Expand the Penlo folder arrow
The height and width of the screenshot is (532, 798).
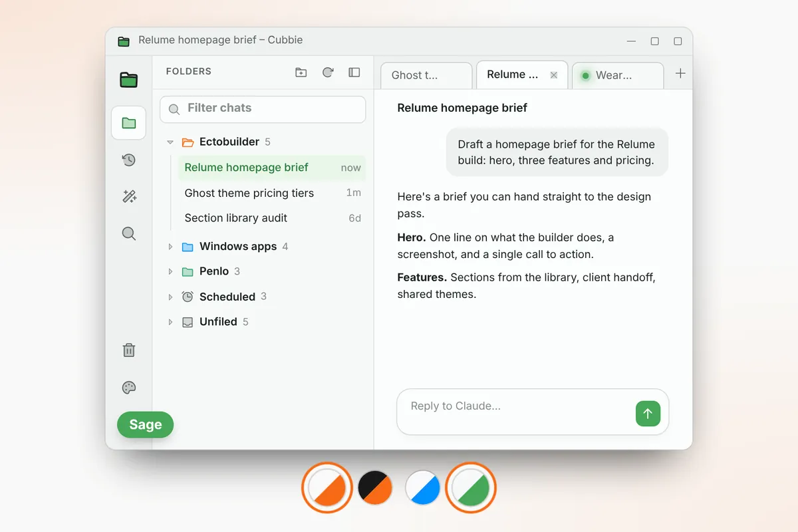point(170,272)
